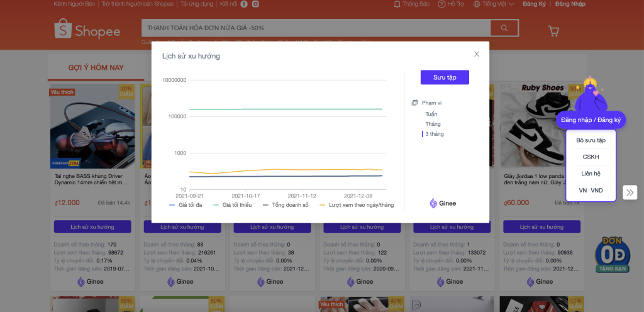Click the ₫60.000 price text
Viewport: 644px width, 312px height.
click(516, 203)
